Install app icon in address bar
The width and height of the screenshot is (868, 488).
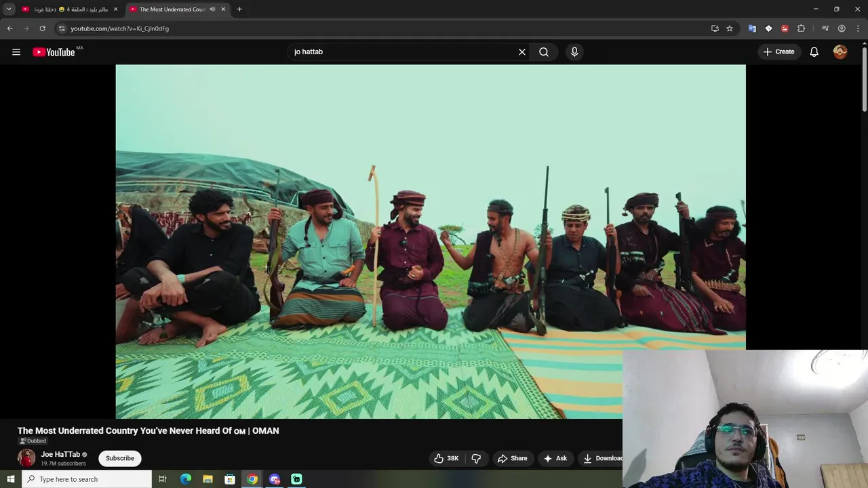[x=715, y=28]
